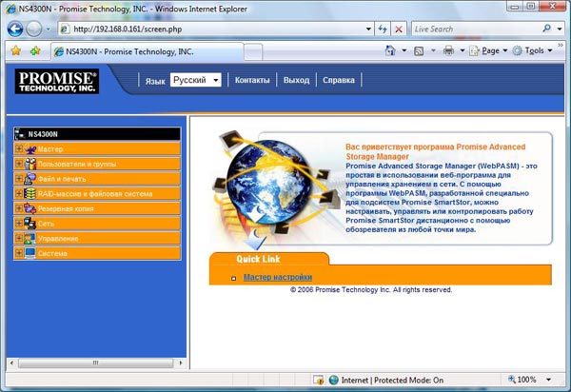Expand the Управление tree node
Screen dimensions: 571x392
[19, 238]
